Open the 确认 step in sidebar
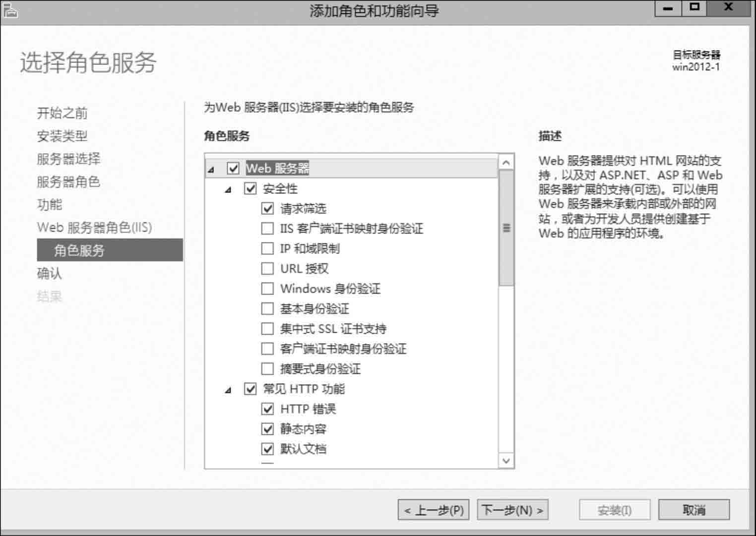 [50, 274]
